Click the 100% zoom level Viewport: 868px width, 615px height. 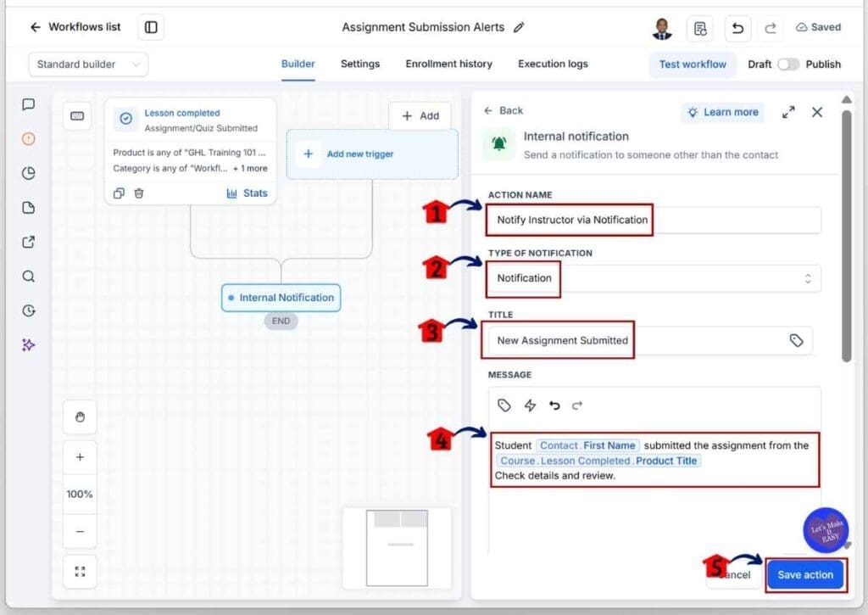80,495
